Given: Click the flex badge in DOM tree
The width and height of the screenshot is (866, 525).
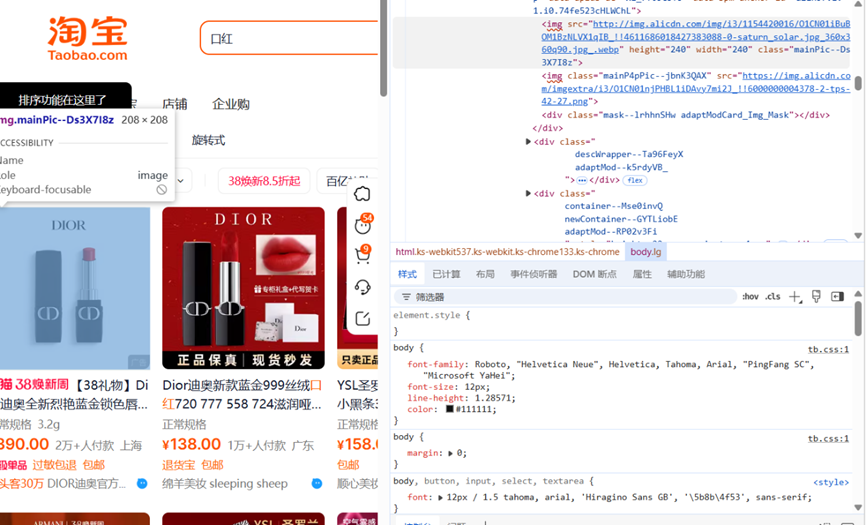Looking at the screenshot, I should [x=635, y=180].
